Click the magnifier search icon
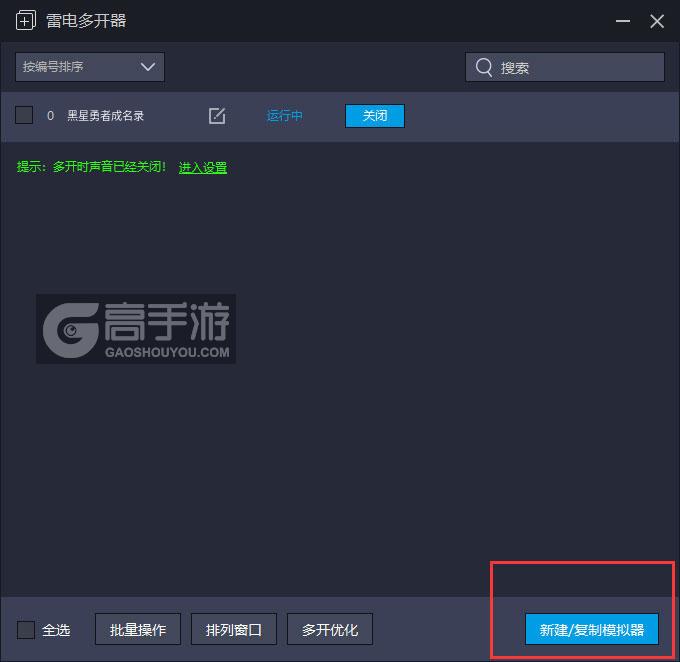 (484, 67)
